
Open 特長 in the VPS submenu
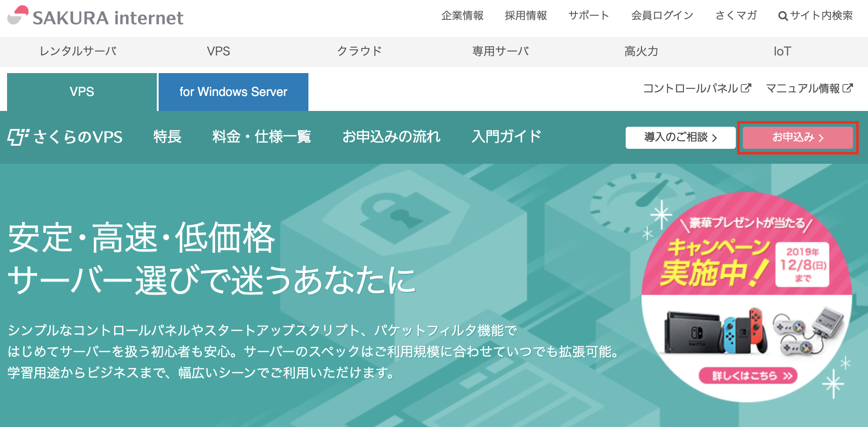tap(167, 136)
